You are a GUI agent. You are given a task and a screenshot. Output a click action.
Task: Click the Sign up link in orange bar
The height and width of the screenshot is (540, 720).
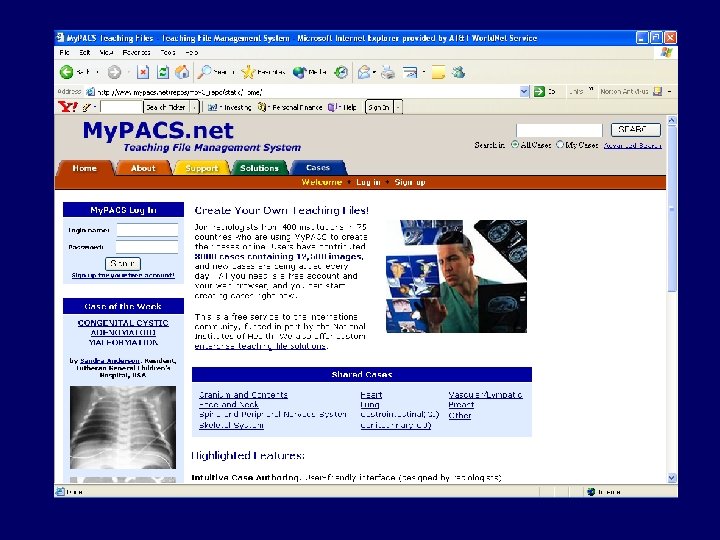click(x=410, y=182)
